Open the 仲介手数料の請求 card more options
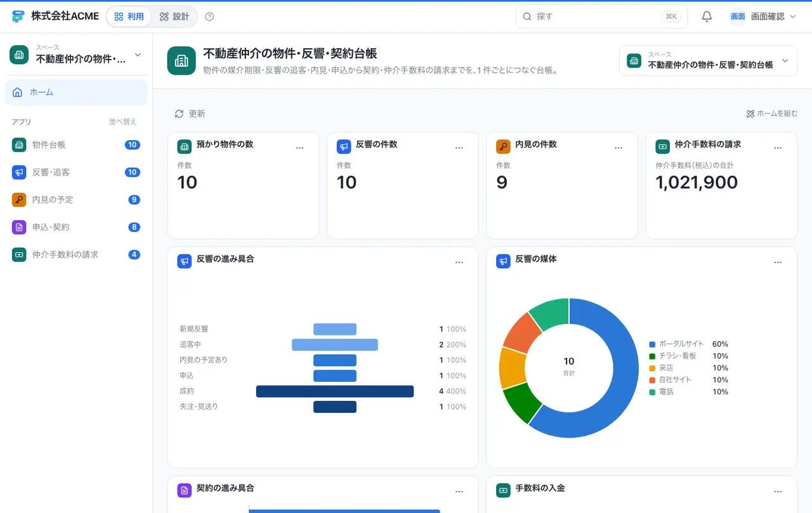 (x=778, y=148)
